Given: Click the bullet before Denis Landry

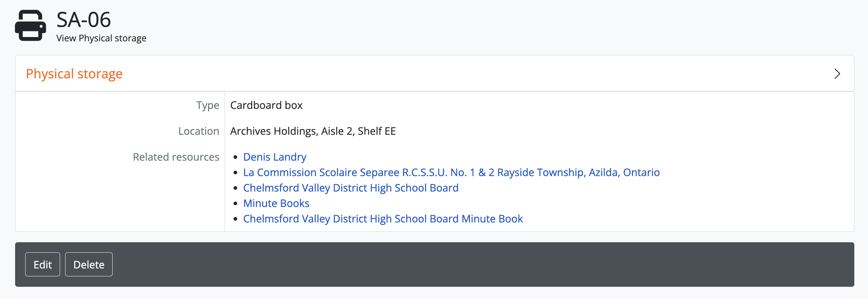Looking at the screenshot, I should 235,157.
